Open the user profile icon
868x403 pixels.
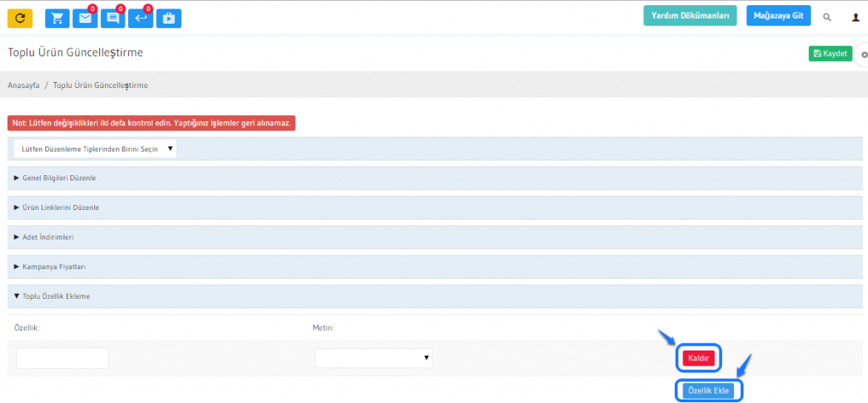point(855,17)
